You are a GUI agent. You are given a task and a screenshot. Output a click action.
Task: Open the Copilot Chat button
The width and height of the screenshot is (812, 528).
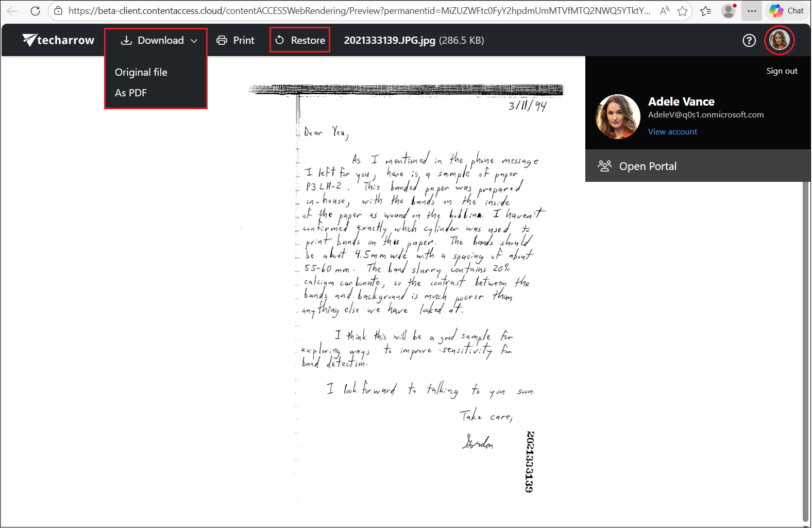click(x=787, y=11)
